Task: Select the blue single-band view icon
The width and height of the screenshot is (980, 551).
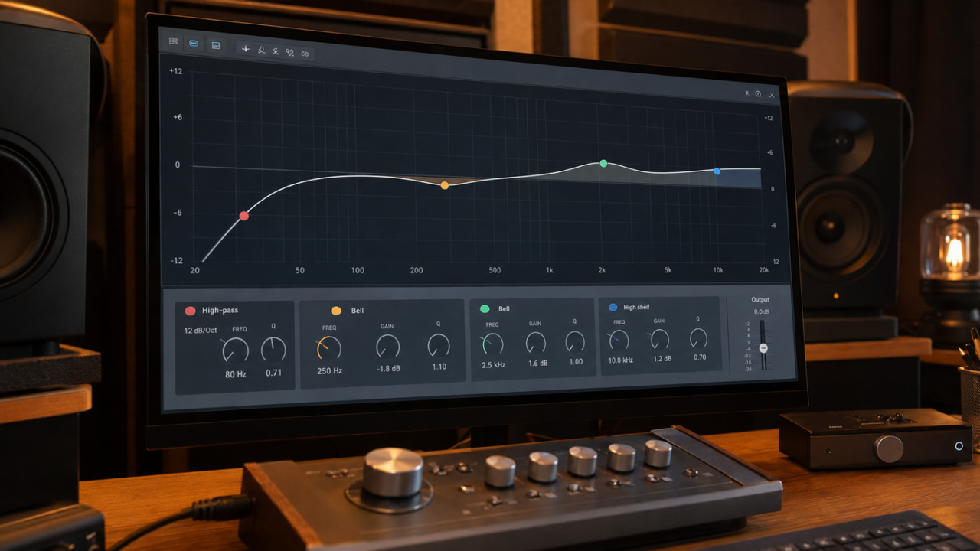Action: coord(194,44)
